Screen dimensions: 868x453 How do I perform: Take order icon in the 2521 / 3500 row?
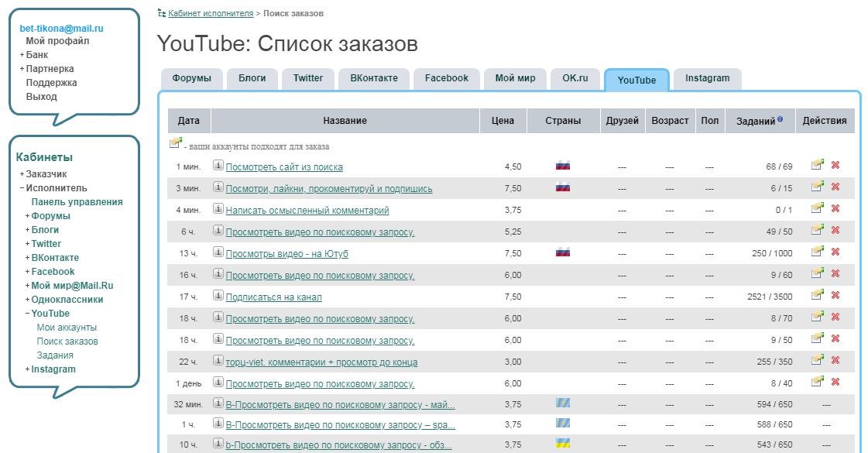(817, 294)
